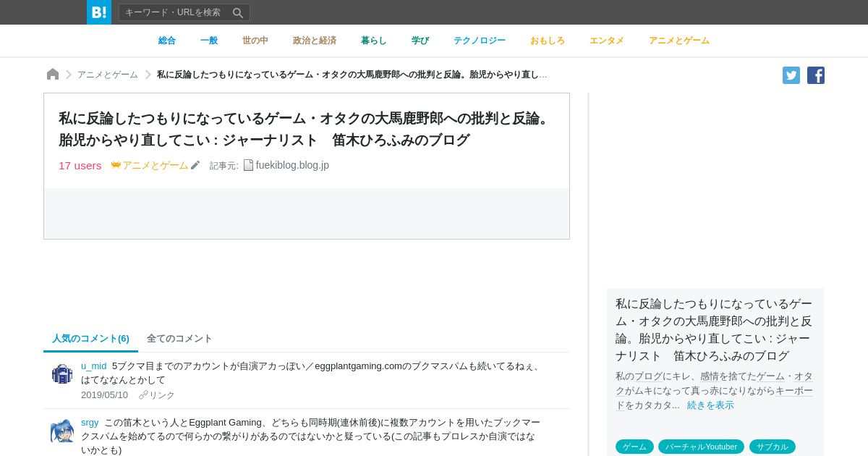The height and width of the screenshot is (456, 868).
Task: Open アニメとゲーム in the breadcrumb
Action: [108, 75]
